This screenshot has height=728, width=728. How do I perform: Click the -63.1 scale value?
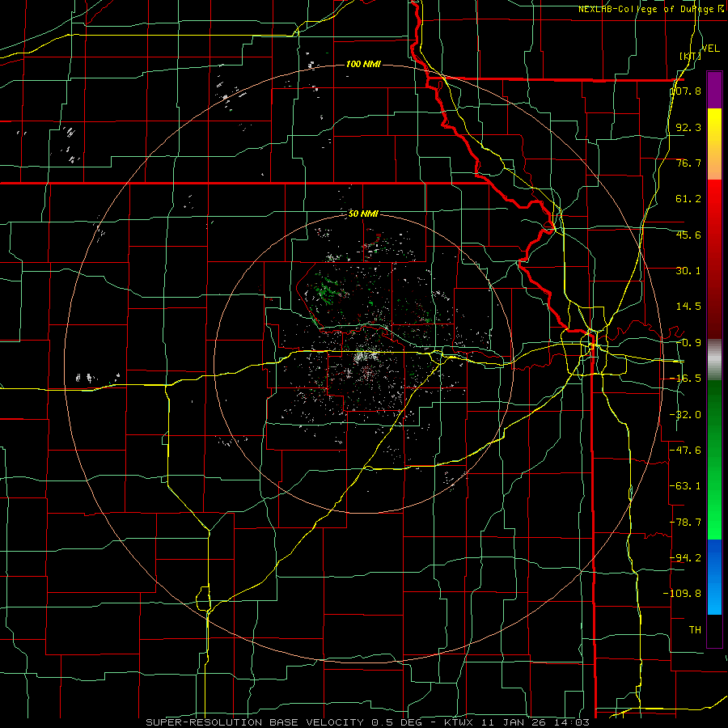(686, 486)
